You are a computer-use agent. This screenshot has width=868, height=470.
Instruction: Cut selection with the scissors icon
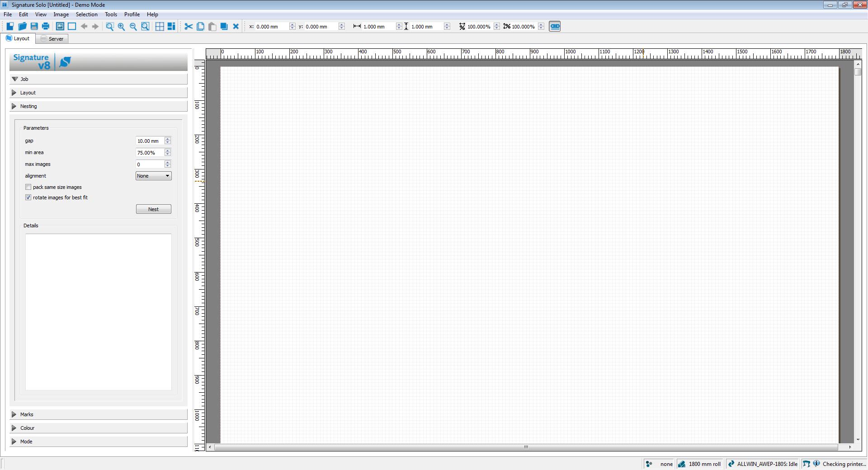(x=189, y=26)
